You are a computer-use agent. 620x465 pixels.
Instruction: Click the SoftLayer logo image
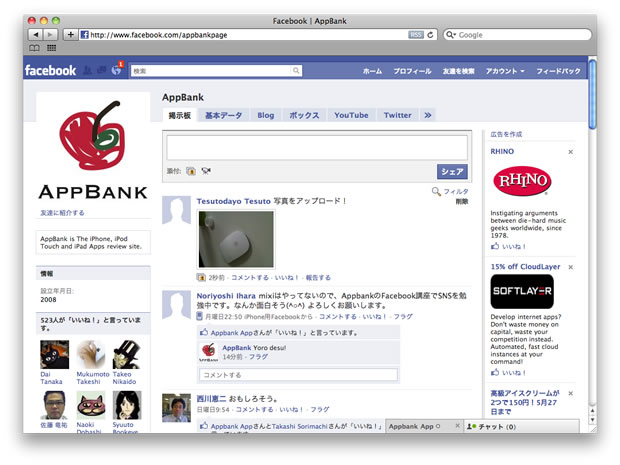[522, 291]
